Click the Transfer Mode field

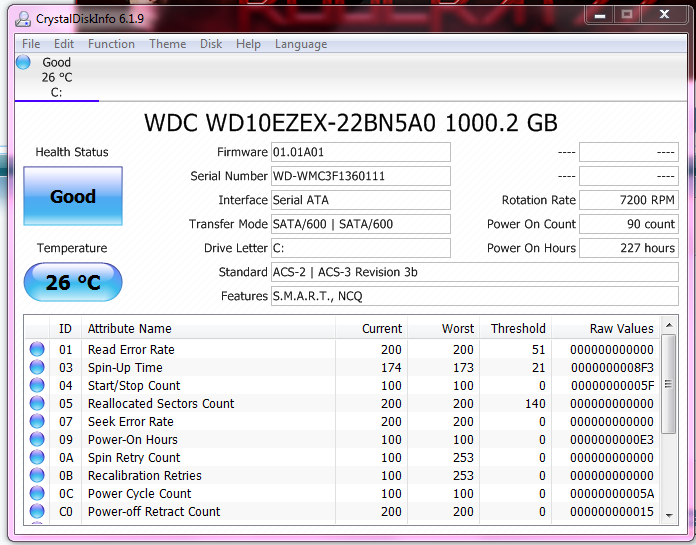(361, 224)
